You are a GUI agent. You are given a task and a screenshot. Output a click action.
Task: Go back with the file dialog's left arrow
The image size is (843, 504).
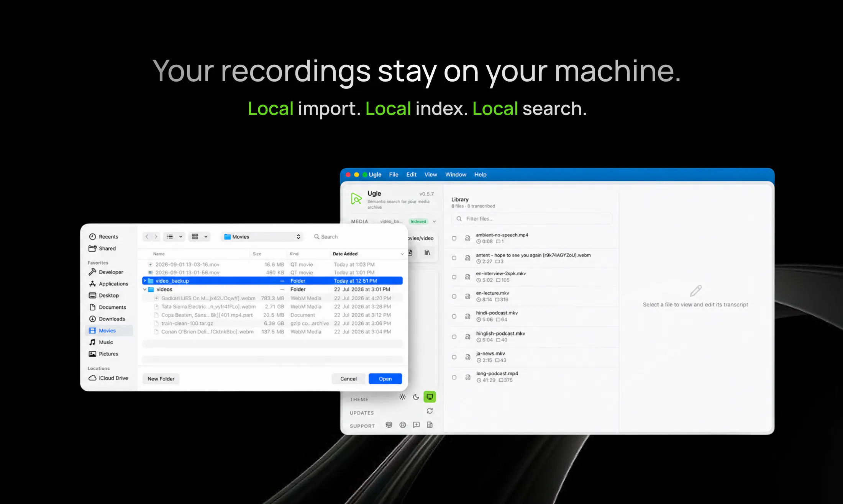[x=147, y=237]
